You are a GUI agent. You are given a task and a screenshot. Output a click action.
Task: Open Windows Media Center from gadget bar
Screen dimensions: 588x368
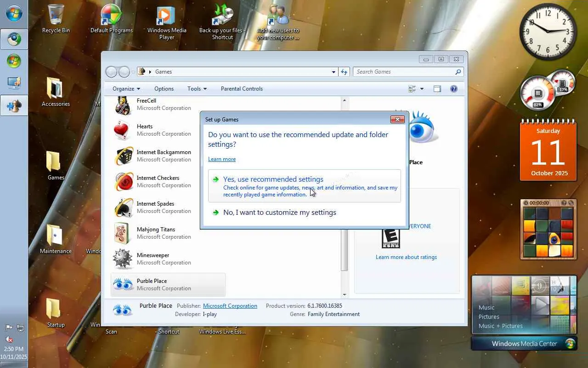point(524,344)
